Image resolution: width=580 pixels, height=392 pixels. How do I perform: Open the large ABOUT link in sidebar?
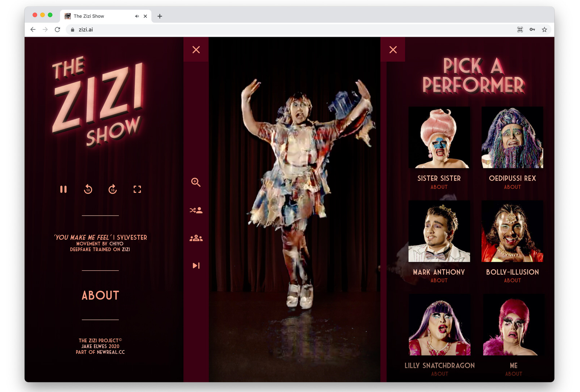pyautogui.click(x=100, y=295)
